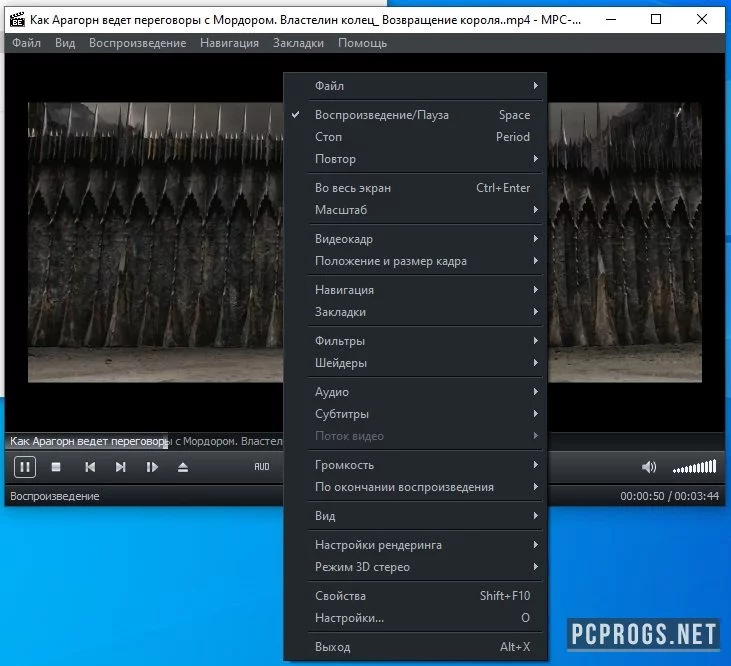
Task: Expand the Субтитры submenu
Action: tap(415, 413)
